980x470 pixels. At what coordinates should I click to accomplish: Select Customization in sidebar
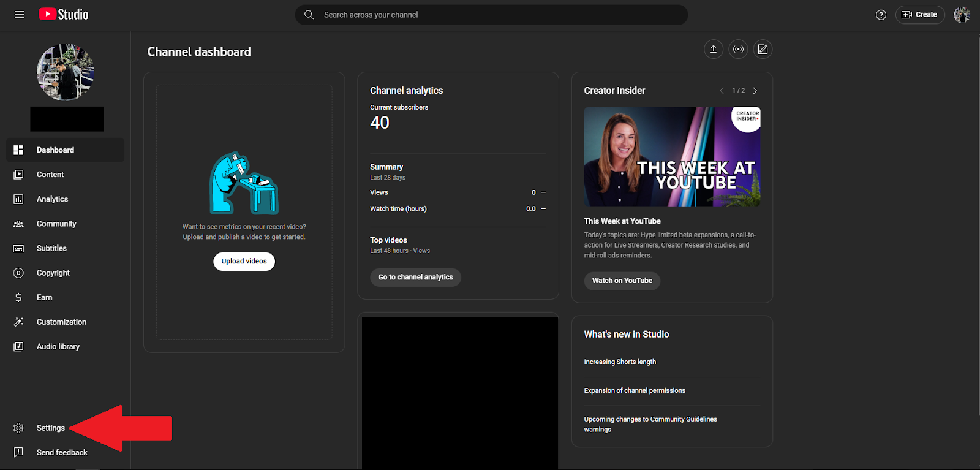point(65,322)
